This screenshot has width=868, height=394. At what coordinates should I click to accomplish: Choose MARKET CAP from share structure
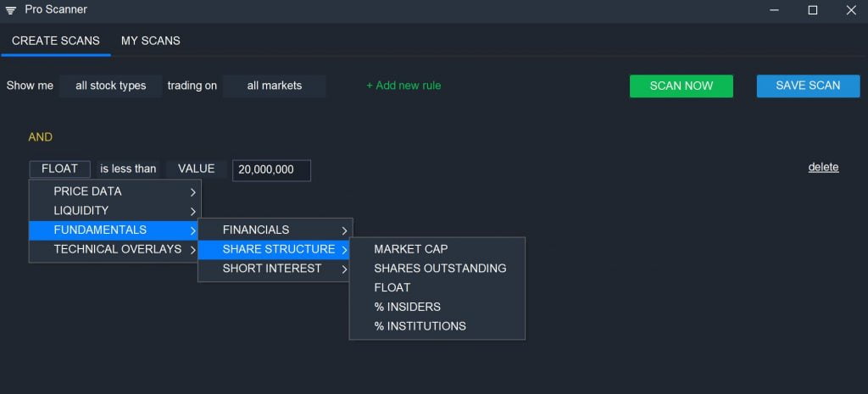411,249
